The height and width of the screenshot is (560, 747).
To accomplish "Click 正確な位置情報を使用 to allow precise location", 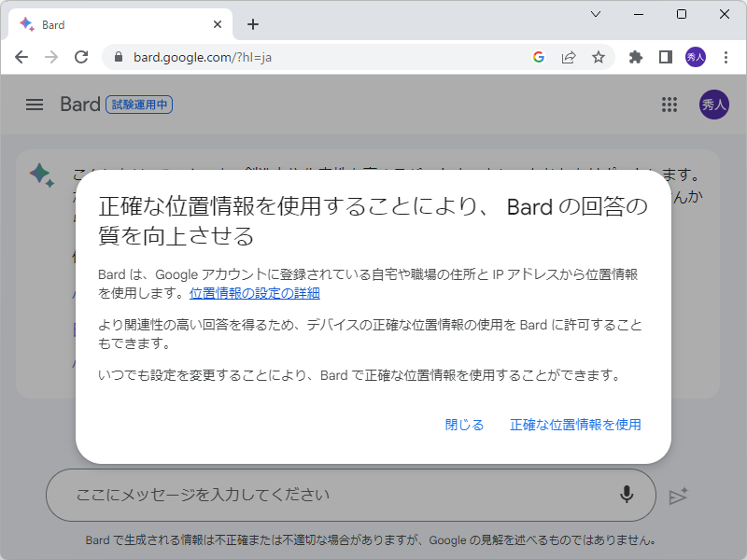I will coord(576,425).
